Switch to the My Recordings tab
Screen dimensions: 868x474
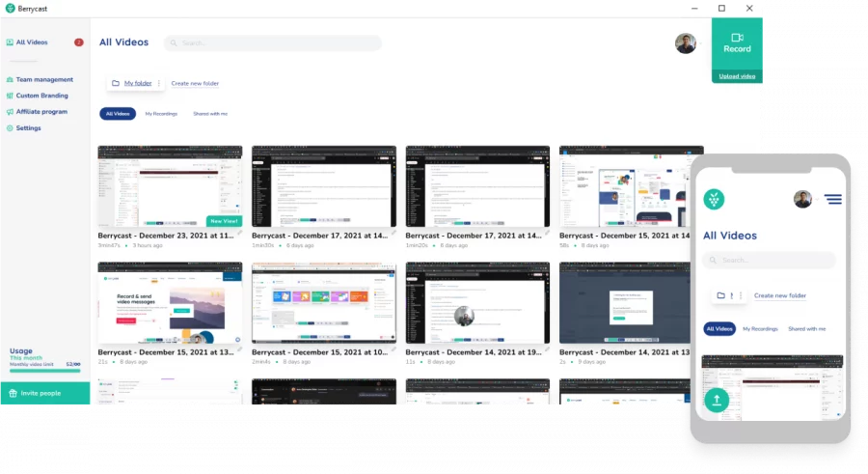click(x=161, y=114)
